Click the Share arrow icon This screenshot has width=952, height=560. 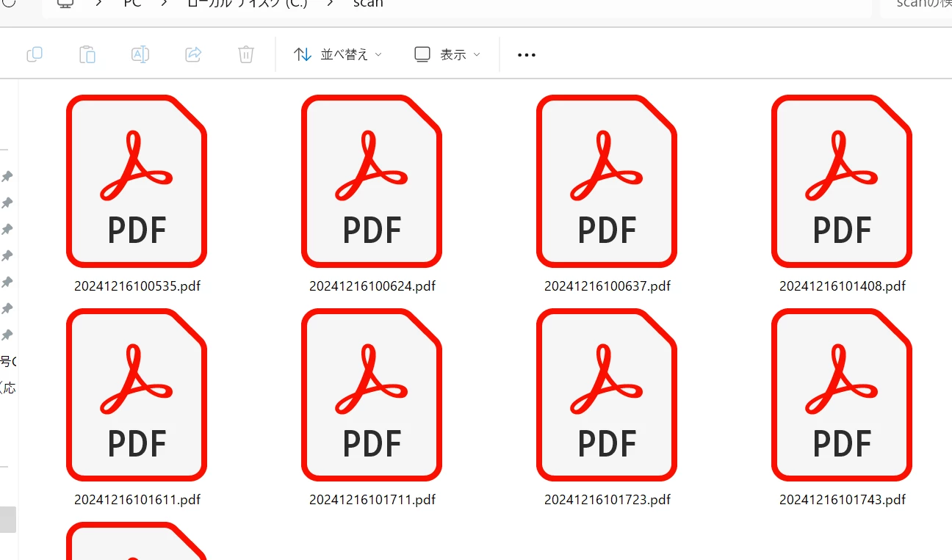click(x=193, y=54)
